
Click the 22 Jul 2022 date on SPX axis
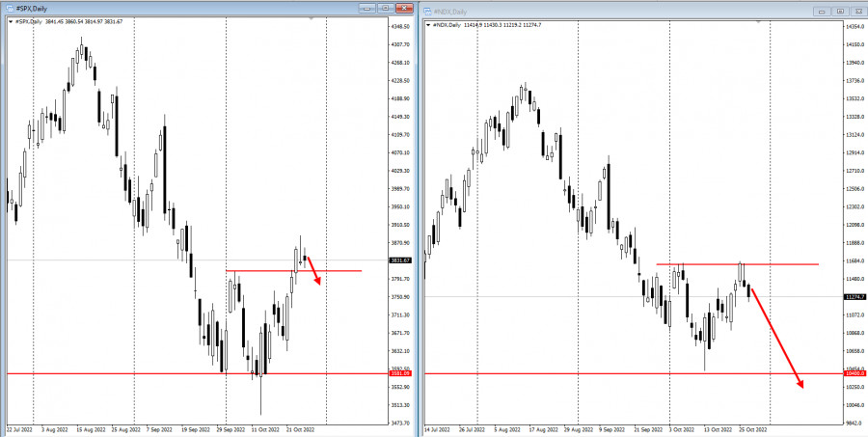(x=20, y=429)
